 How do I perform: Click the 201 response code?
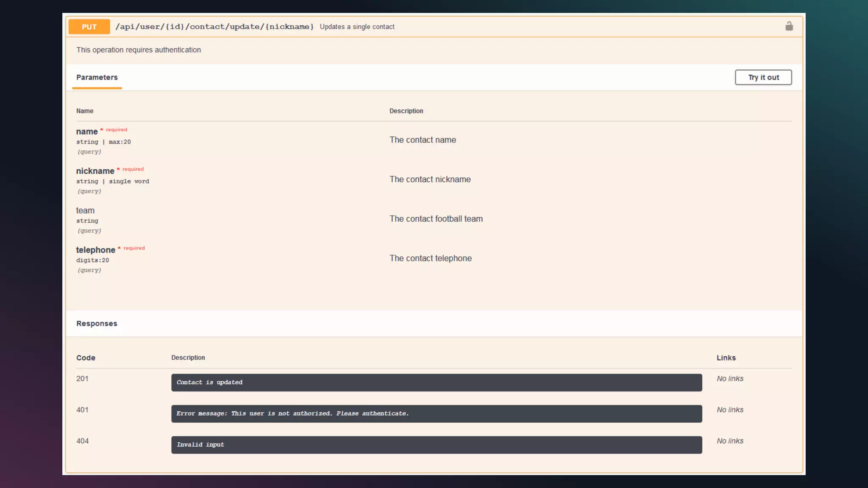click(x=82, y=379)
